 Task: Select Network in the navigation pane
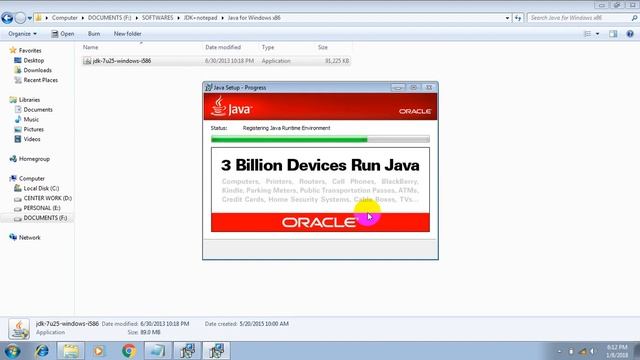(29, 238)
